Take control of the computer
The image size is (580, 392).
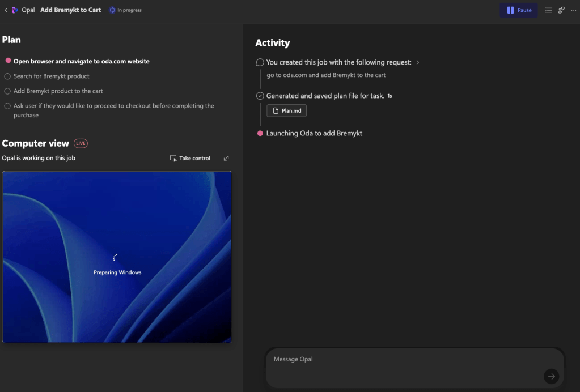(x=190, y=159)
